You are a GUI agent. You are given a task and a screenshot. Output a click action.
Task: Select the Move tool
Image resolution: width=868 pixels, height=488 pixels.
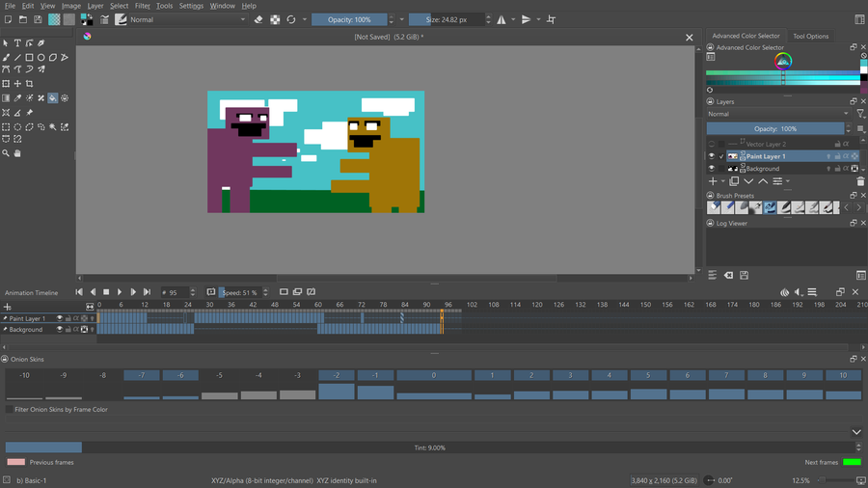click(17, 84)
